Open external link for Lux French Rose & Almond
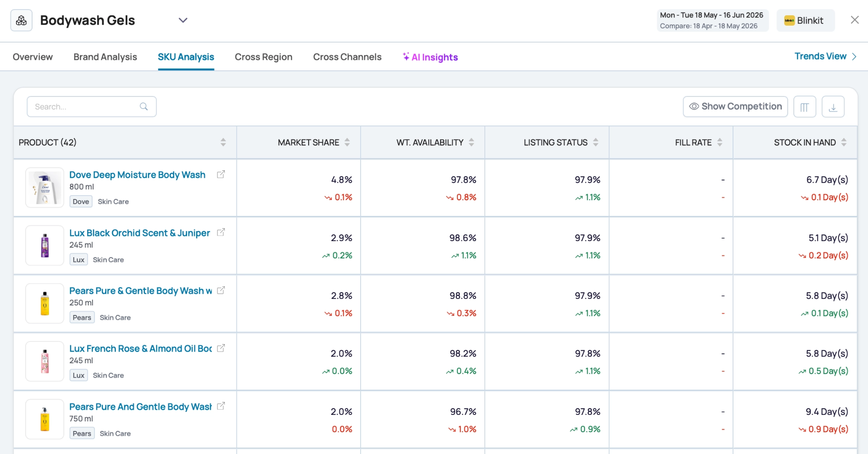The image size is (868, 454). [x=221, y=348]
